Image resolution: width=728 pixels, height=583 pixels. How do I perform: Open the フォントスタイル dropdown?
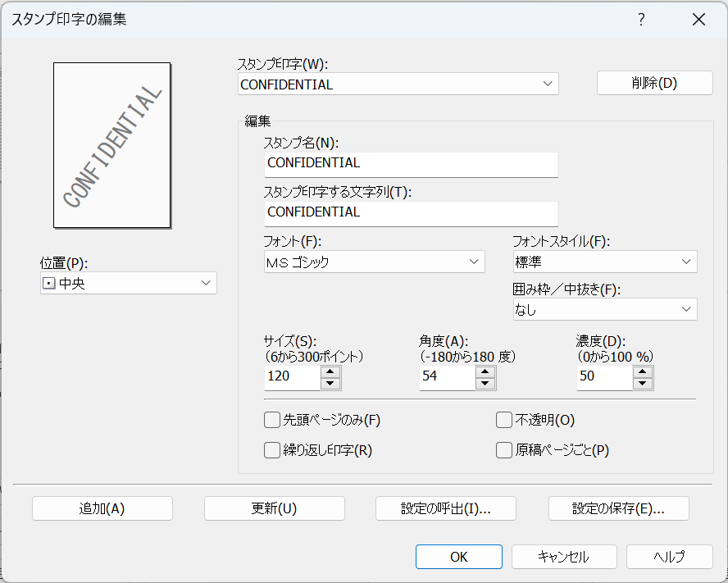685,262
